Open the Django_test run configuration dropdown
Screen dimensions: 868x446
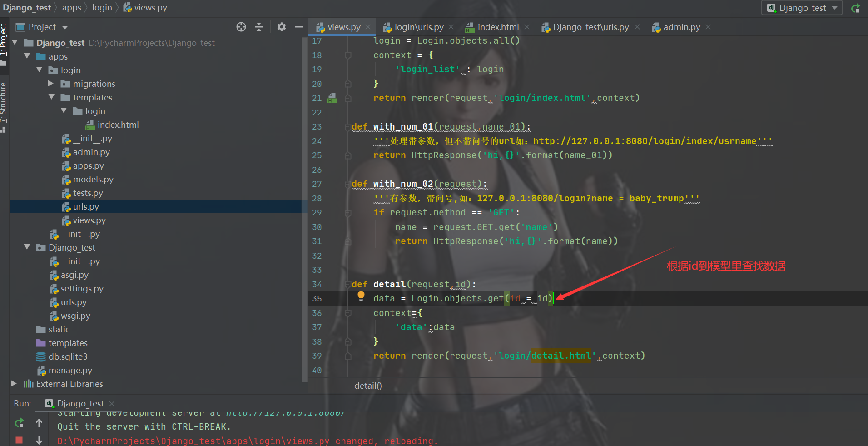click(x=802, y=8)
